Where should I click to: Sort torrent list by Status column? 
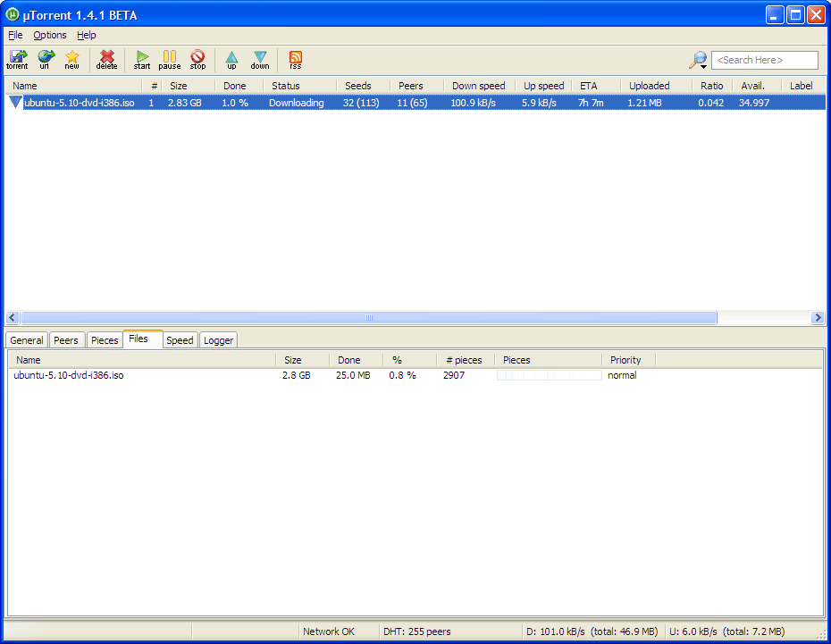click(x=300, y=86)
